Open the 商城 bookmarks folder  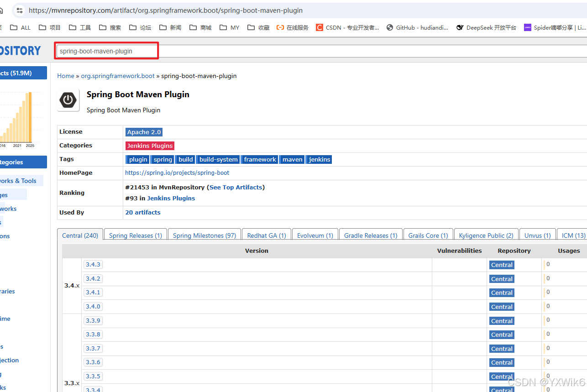[200, 27]
